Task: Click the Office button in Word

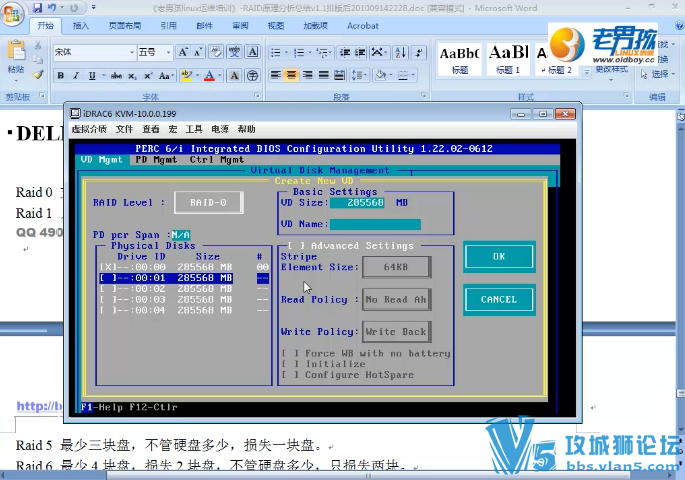Action: pyautogui.click(x=11, y=13)
